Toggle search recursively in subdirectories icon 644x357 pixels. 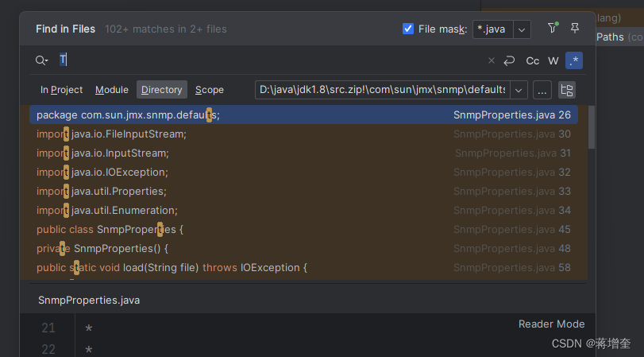pos(567,90)
